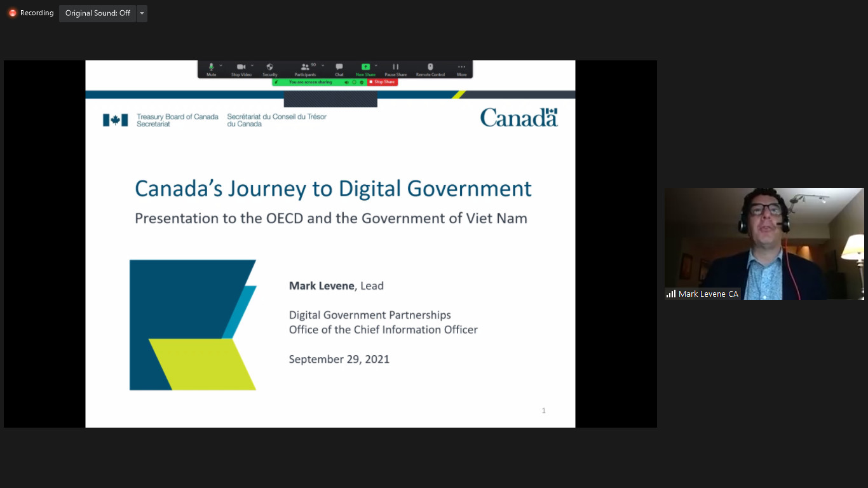Click the slide title Canada's Journey to Digital Government
Screen dimensions: 868x488
pos(334,189)
